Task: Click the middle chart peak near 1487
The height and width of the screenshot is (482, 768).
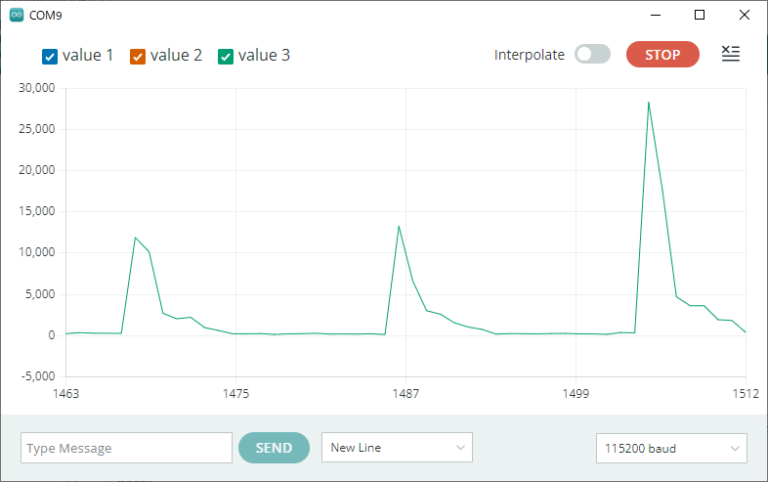Action: [399, 227]
